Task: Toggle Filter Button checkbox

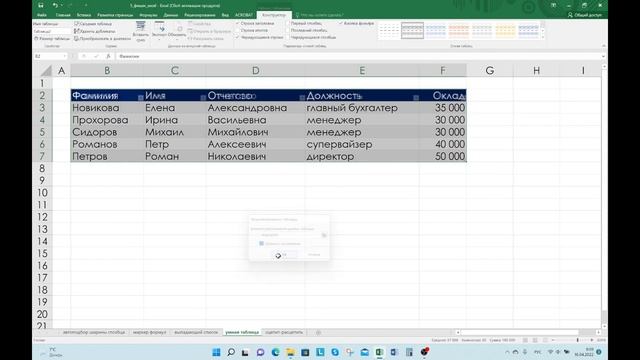Action: click(x=341, y=24)
